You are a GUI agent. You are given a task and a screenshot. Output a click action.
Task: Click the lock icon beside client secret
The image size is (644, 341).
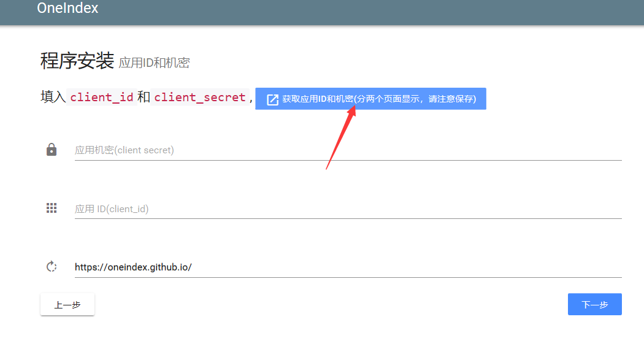pos(52,150)
